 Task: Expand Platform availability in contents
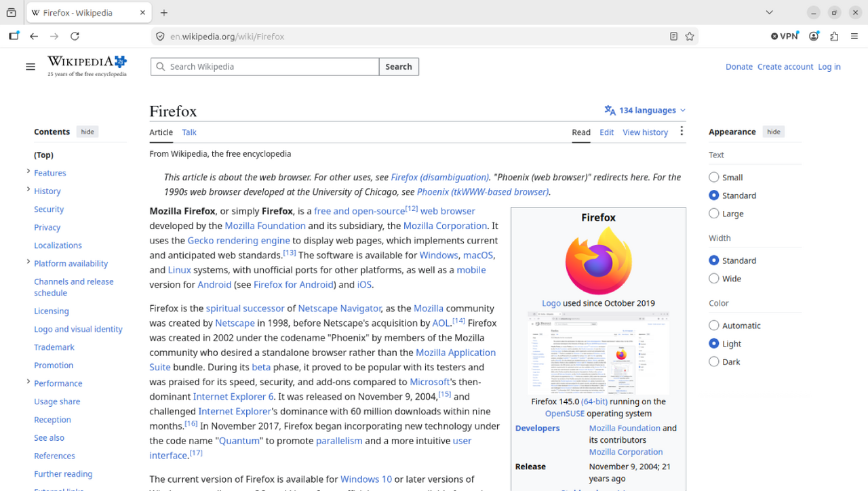click(x=28, y=262)
